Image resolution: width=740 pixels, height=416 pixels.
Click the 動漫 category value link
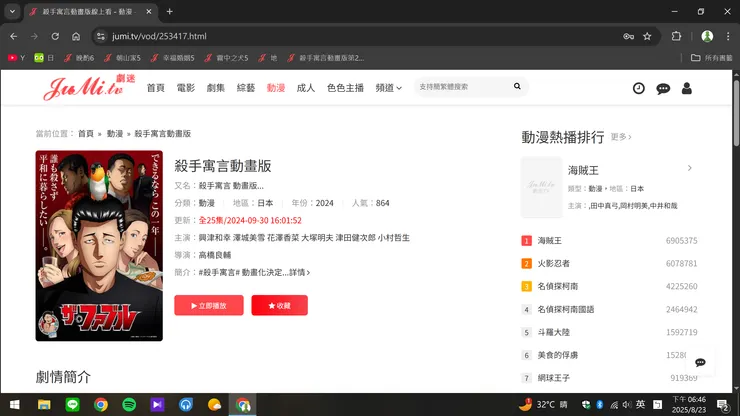click(x=207, y=203)
